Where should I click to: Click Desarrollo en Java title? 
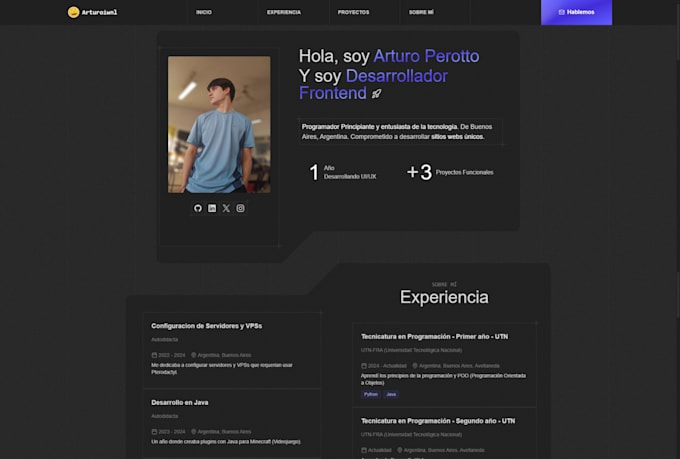180,403
